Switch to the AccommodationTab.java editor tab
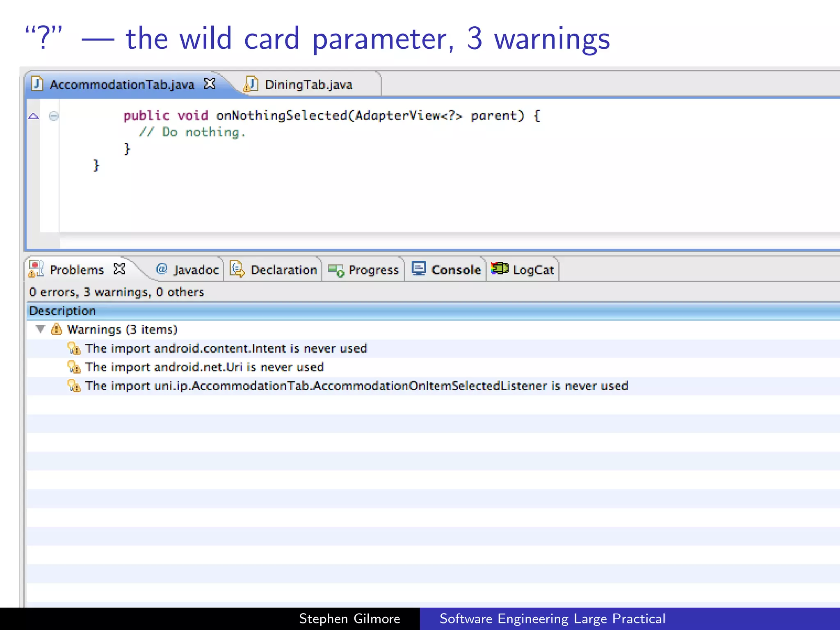The image size is (840, 630). 122,84
